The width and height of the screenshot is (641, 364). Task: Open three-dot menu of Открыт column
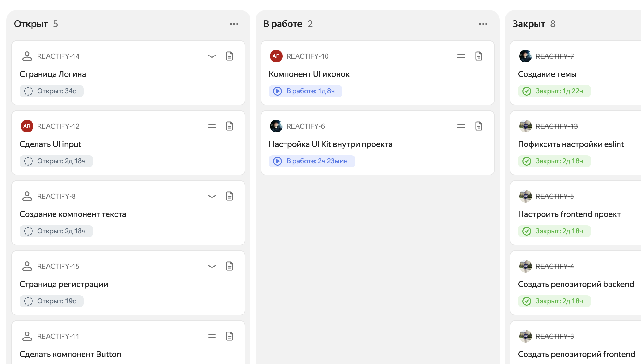coord(234,24)
